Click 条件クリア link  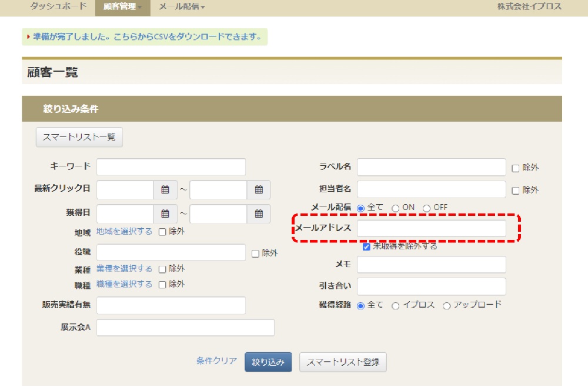[216, 361]
